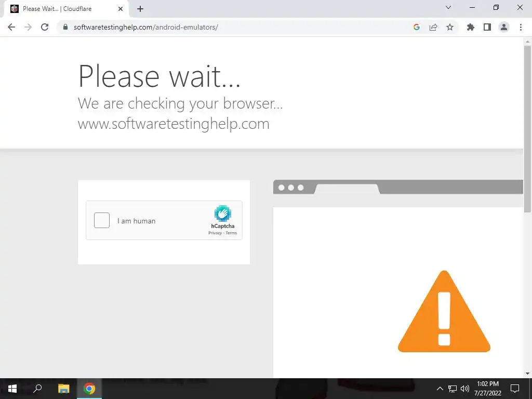Image resolution: width=532 pixels, height=399 pixels.
Task: View site info via lock icon
Action: pos(65,27)
